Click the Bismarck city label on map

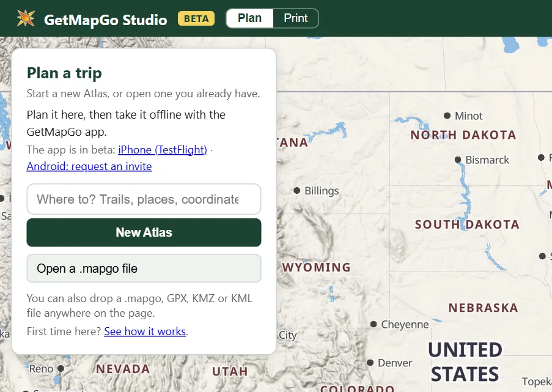click(487, 160)
